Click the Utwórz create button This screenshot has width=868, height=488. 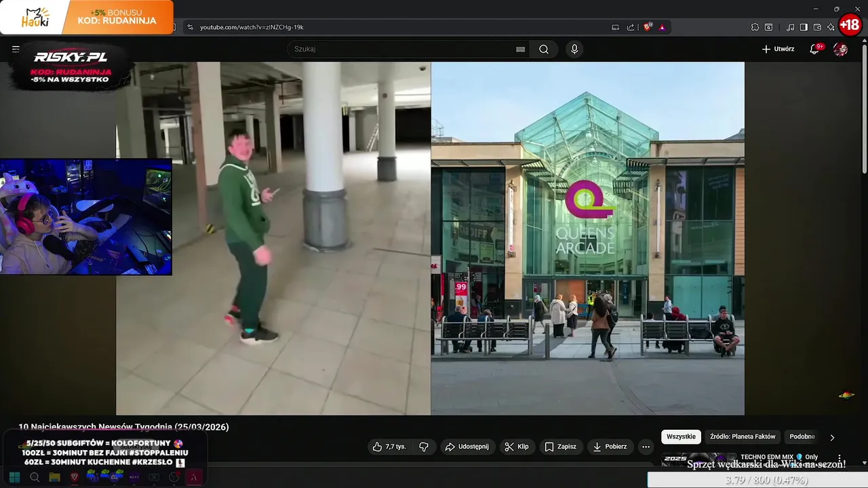[x=778, y=49]
